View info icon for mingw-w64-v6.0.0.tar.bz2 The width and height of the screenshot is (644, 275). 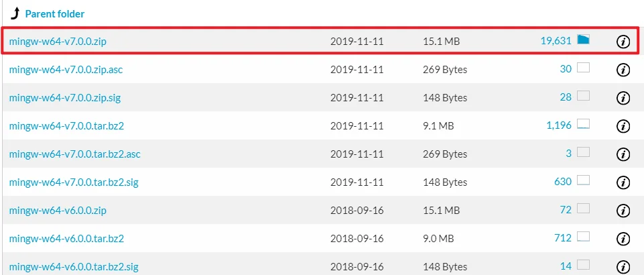click(623, 238)
